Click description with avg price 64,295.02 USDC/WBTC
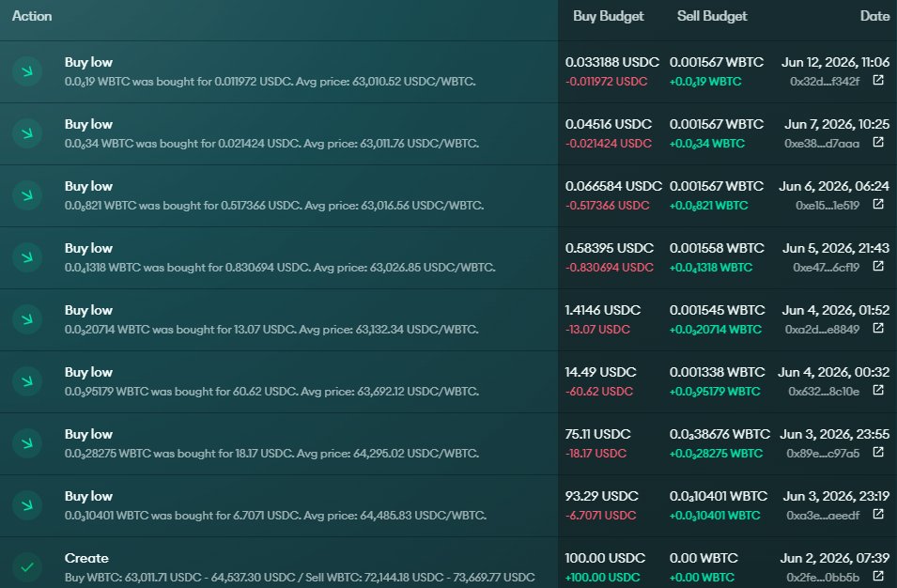Viewport: 897px width, 588px height. coord(271,453)
